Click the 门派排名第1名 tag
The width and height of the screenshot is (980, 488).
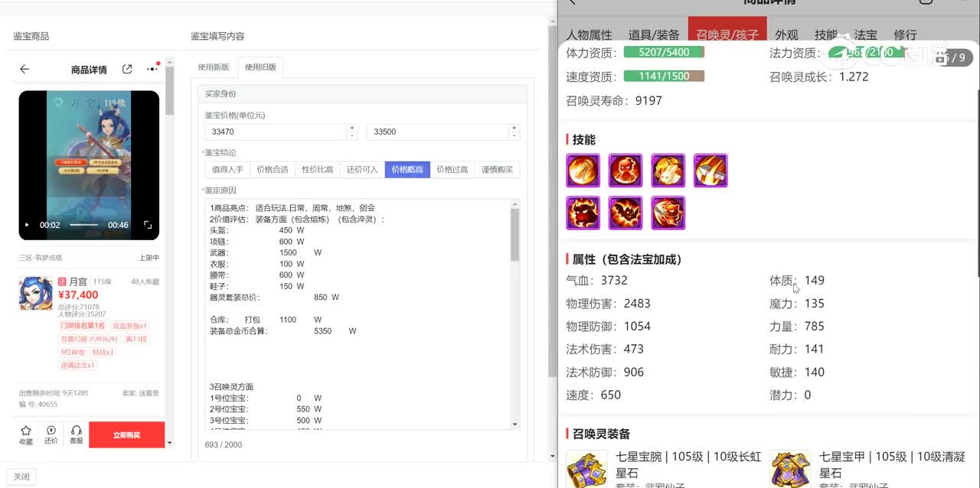pyautogui.click(x=83, y=326)
